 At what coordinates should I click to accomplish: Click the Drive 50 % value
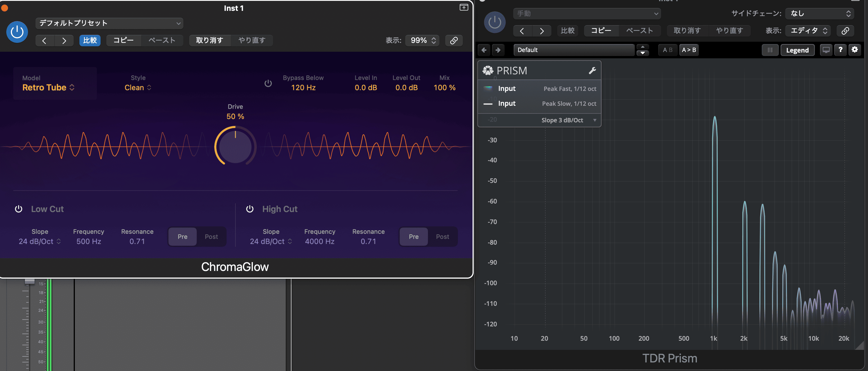click(235, 117)
